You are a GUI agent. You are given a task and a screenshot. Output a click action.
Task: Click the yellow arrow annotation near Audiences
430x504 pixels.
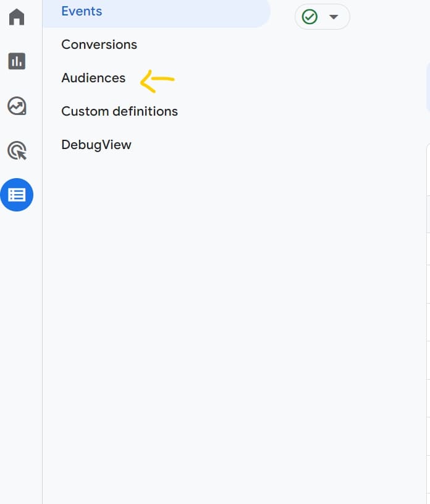(157, 81)
